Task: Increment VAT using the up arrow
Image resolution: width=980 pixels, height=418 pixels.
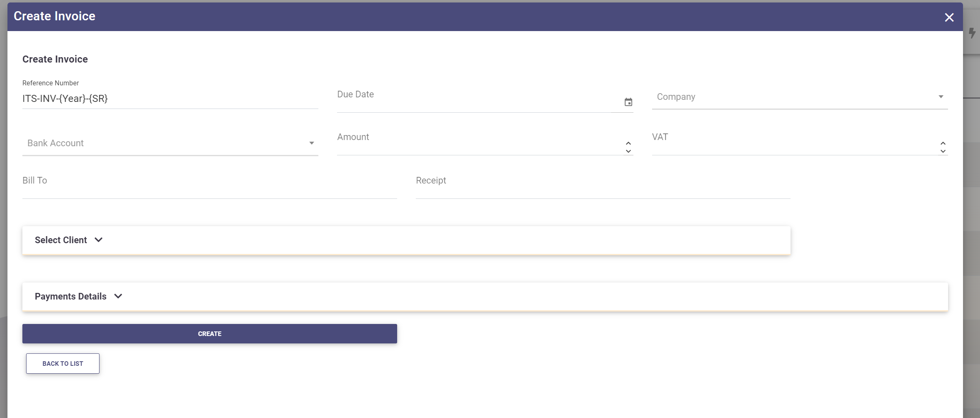Action: click(943, 143)
